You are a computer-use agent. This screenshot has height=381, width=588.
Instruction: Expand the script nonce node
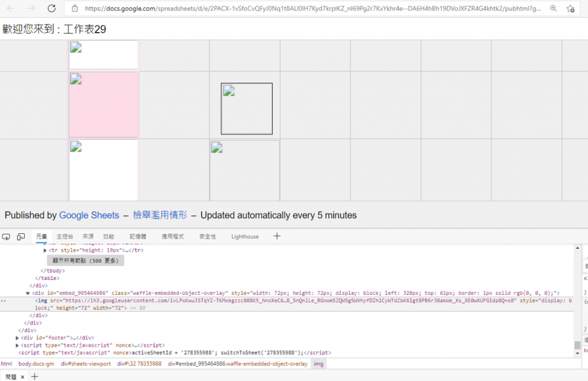17,345
